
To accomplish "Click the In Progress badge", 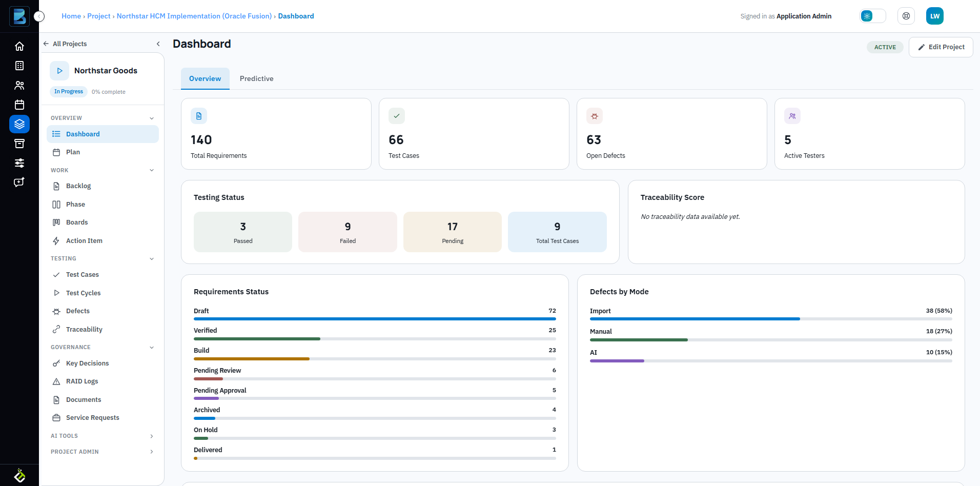I will tap(69, 91).
